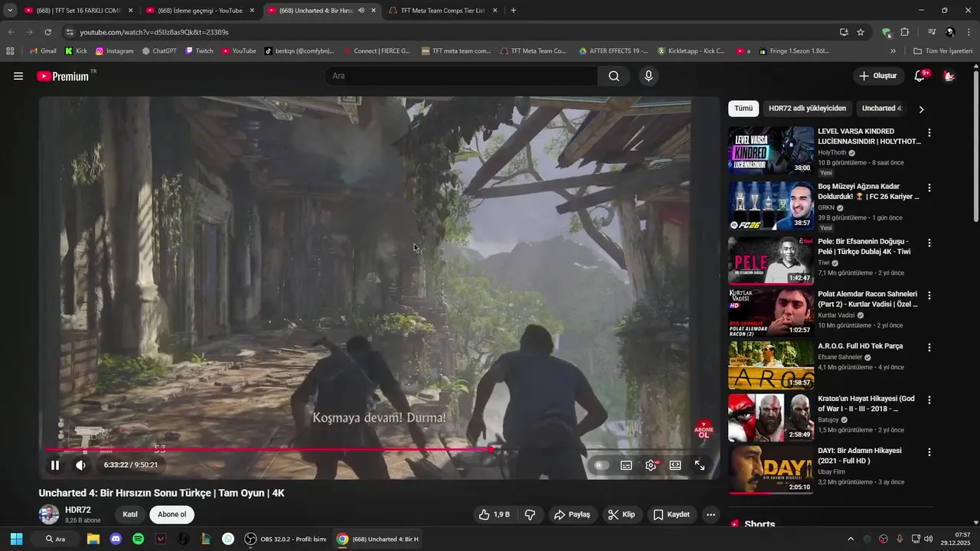Screen dimensions: 980x551
Task: Open OBS 32.0.2 from the taskbar
Action: point(285,539)
